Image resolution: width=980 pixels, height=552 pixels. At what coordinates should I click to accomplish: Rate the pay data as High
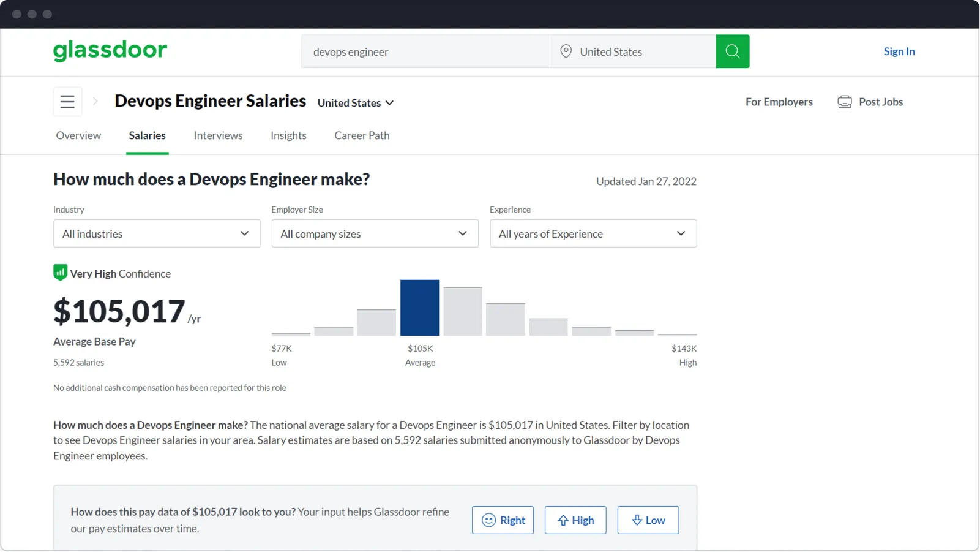575,520
